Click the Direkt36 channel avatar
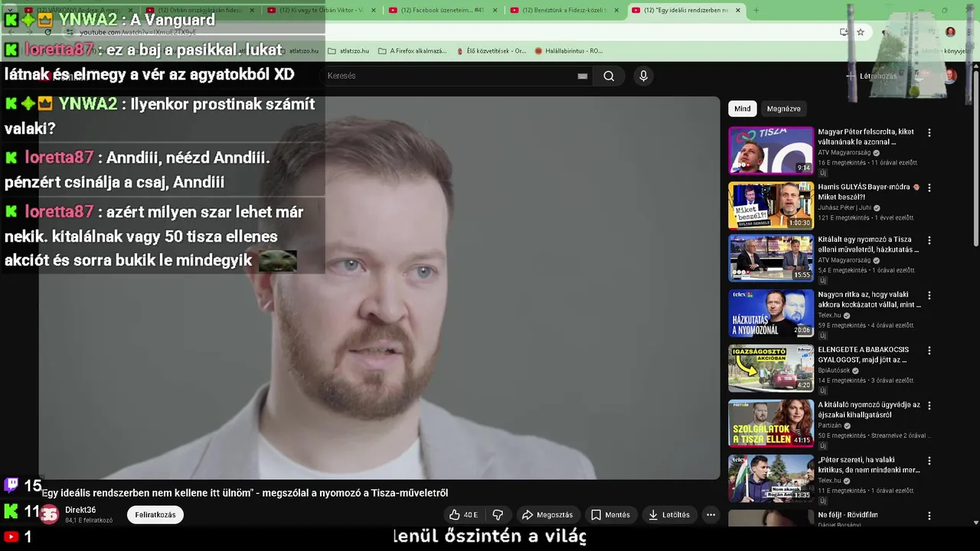This screenshot has width=980, height=551. pos(49,515)
